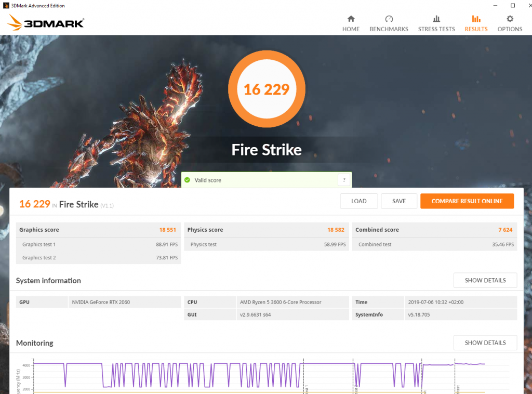Click GPU value NVIDIA GeForce RTX 2060
532x394 pixels.
click(101, 302)
